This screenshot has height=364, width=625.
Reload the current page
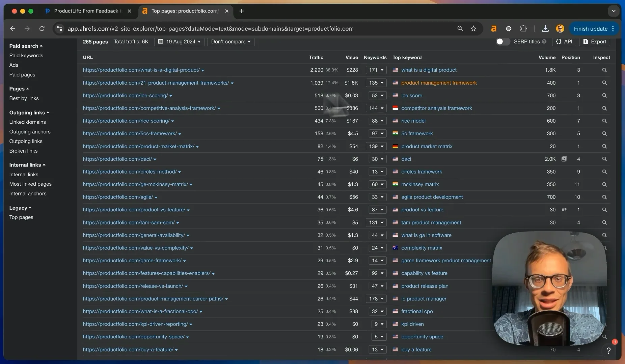tap(42, 29)
